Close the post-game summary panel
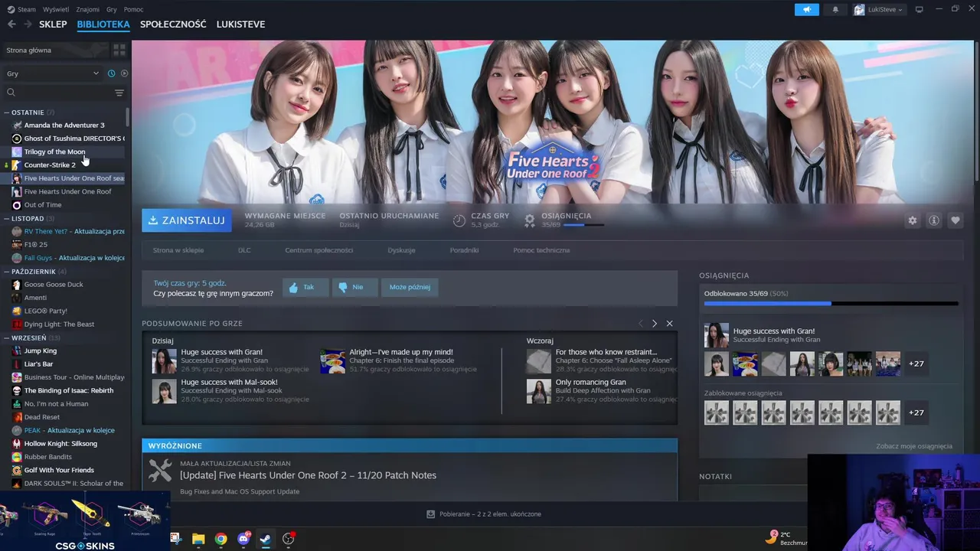Viewport: 980px width, 551px height. (x=669, y=324)
